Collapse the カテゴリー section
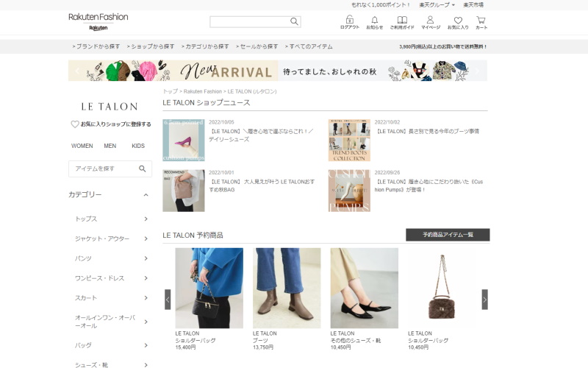This screenshot has height=368, width=588. tap(146, 195)
